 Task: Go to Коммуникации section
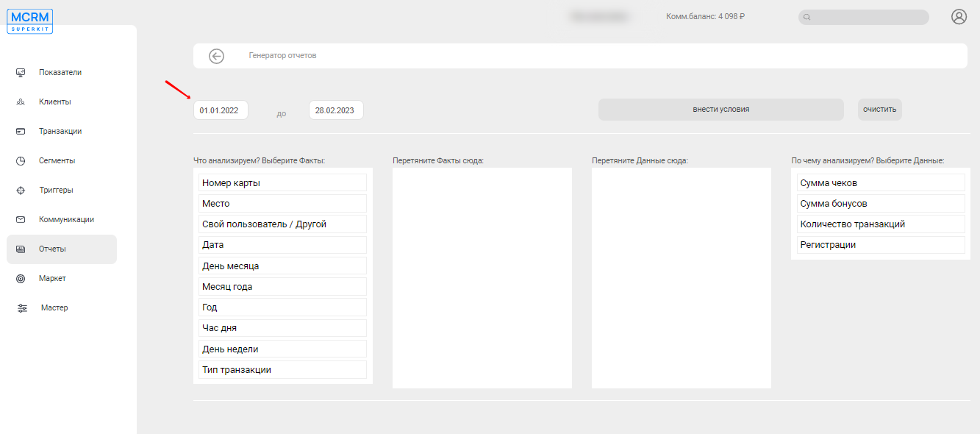(x=66, y=219)
